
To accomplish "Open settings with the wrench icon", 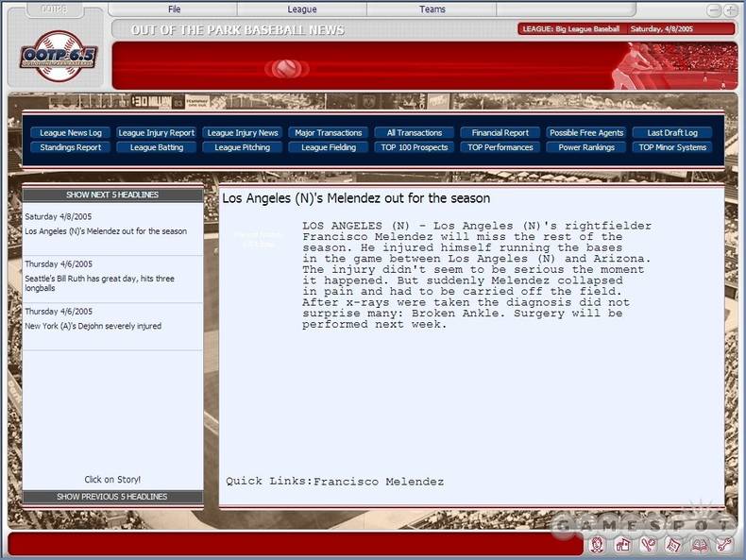I will pyautogui.click(x=723, y=545).
